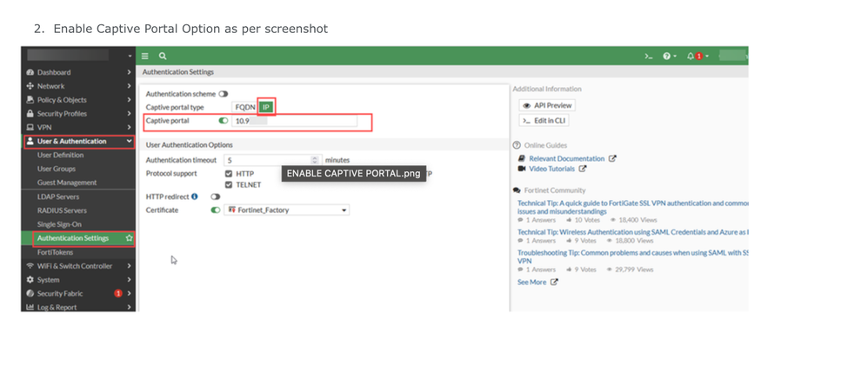Favorite Authentication Settings with the star icon
868x373 pixels.
(129, 238)
